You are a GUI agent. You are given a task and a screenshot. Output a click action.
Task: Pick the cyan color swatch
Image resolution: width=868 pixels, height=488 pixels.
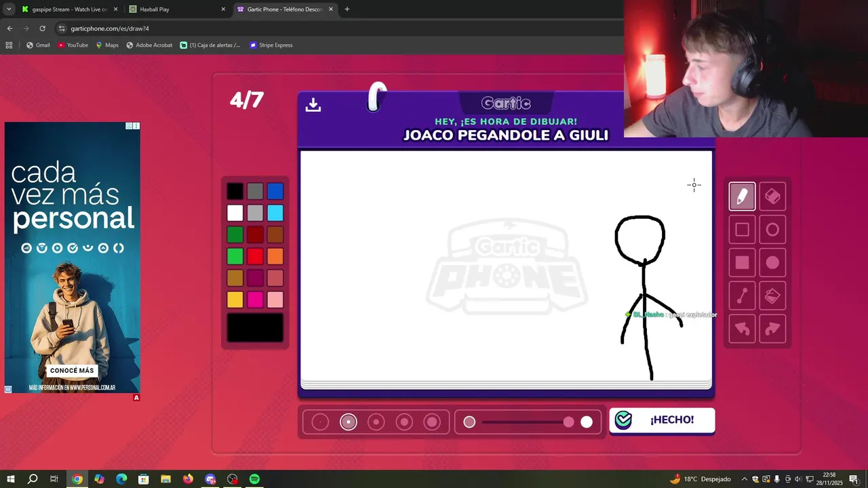tap(275, 213)
